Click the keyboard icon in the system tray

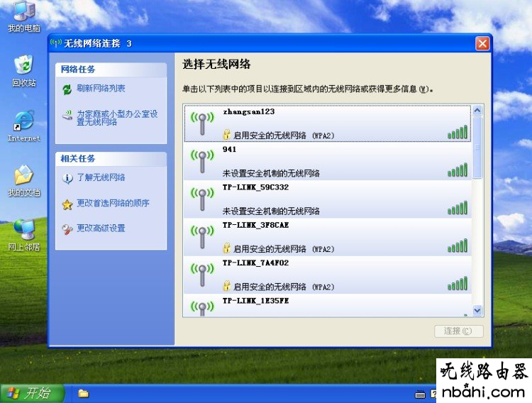coord(420,394)
